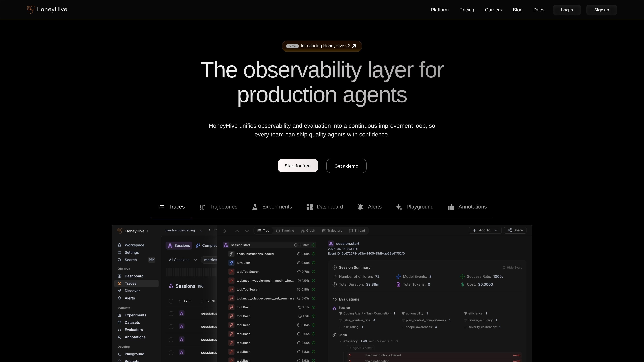This screenshot has width=644, height=362.
Task: Select the Tree view tab
Action: [263, 231]
